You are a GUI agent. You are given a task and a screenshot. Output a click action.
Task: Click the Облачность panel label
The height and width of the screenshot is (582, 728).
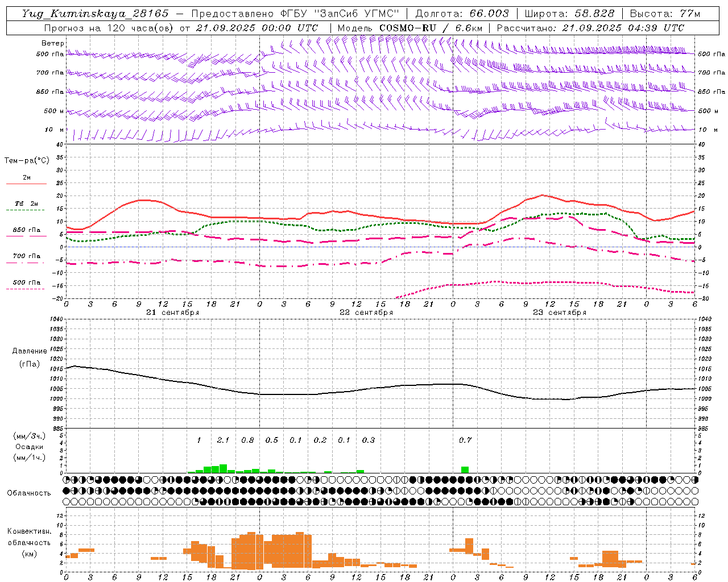tap(29, 493)
